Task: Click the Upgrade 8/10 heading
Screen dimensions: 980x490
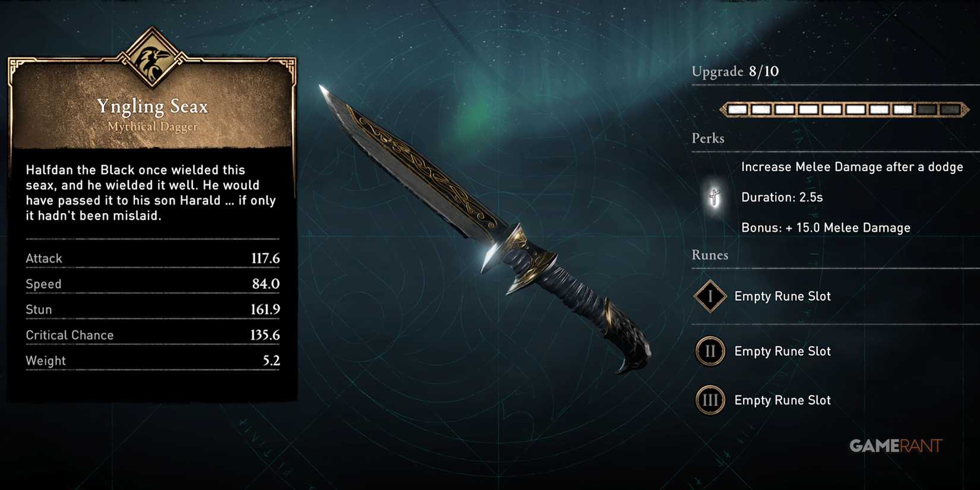Action: pos(735,71)
